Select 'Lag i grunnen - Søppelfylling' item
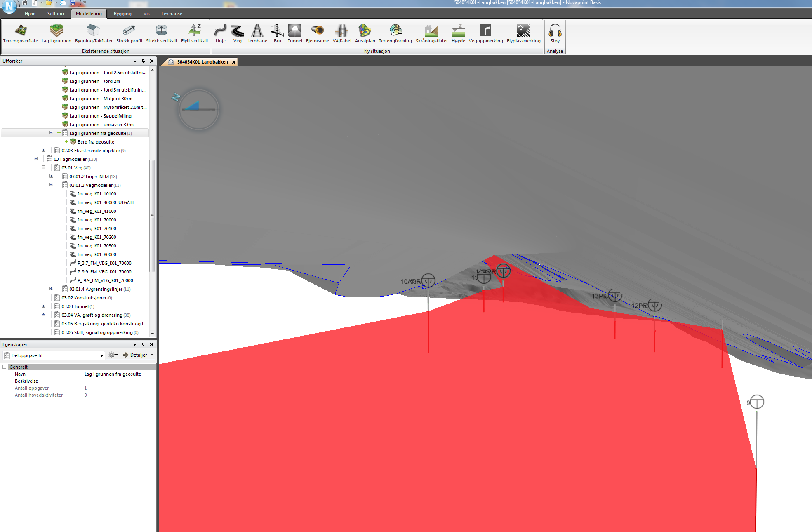 tap(100, 116)
